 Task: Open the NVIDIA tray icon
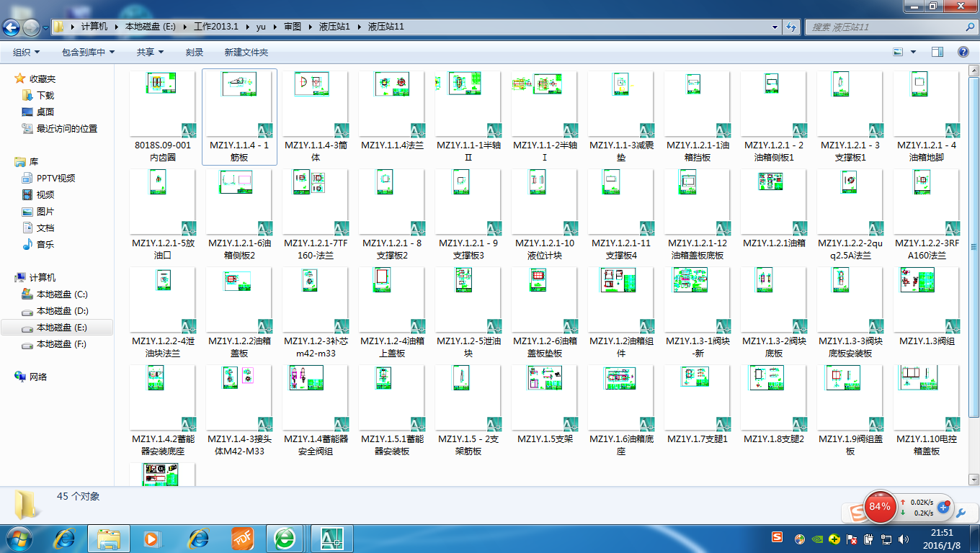[x=817, y=539]
